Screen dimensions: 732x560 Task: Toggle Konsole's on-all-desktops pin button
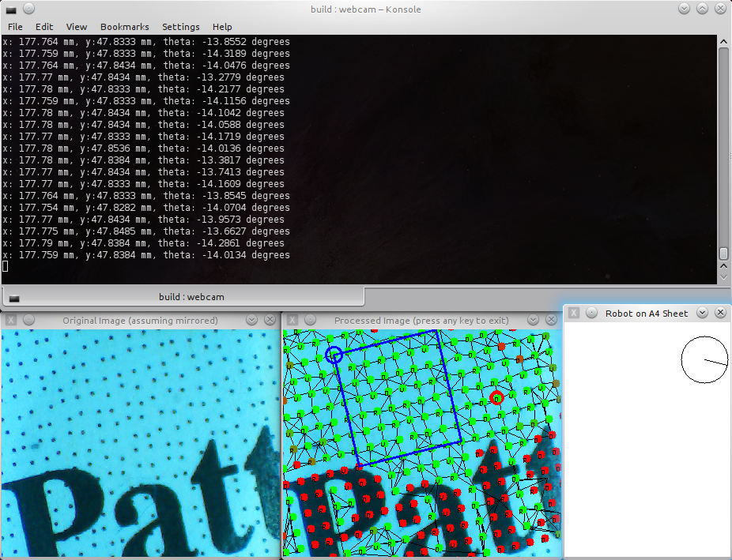point(28,9)
